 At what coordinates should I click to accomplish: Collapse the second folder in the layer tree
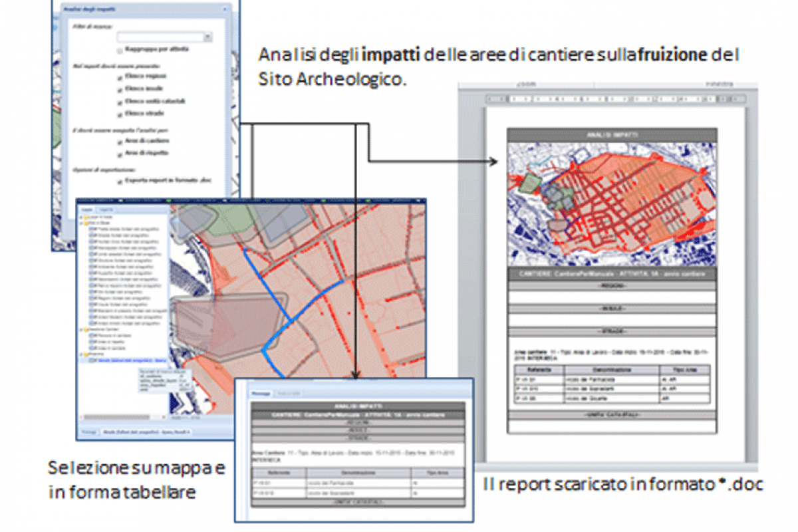click(80, 223)
